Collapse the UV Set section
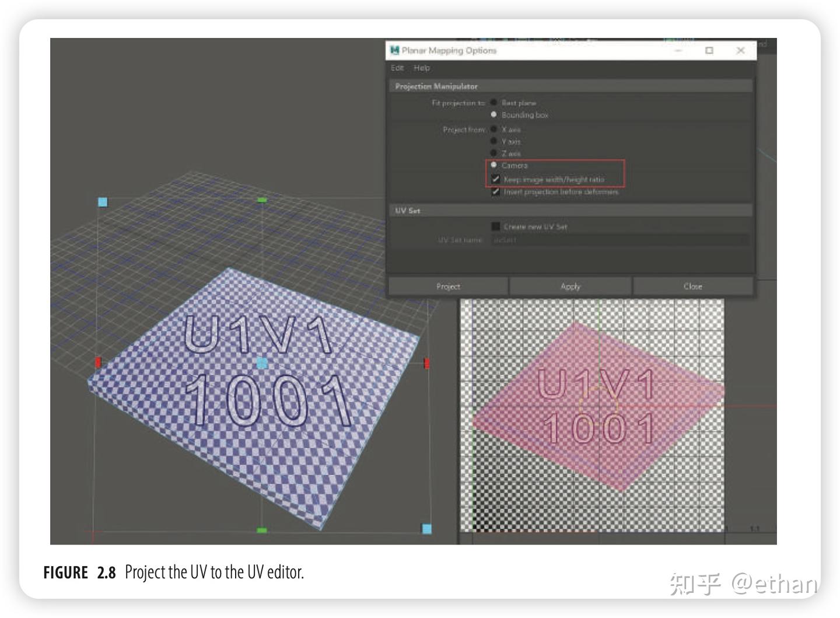Viewport: 840px width, 618px height. click(x=570, y=210)
